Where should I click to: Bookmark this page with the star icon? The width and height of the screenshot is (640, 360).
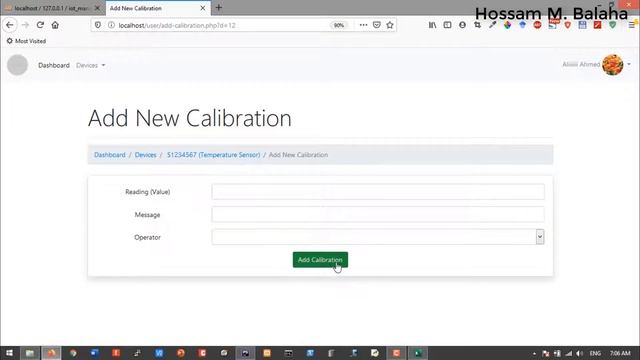pyautogui.click(x=390, y=25)
